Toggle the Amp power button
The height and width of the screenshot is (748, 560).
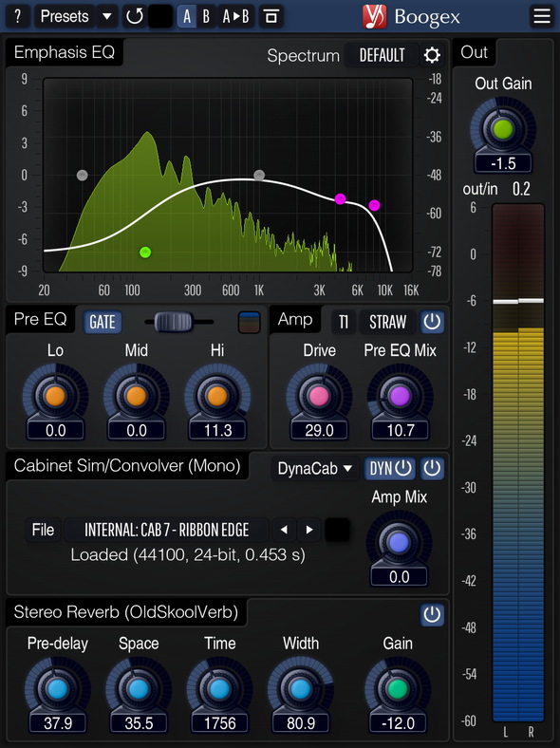[x=432, y=322]
